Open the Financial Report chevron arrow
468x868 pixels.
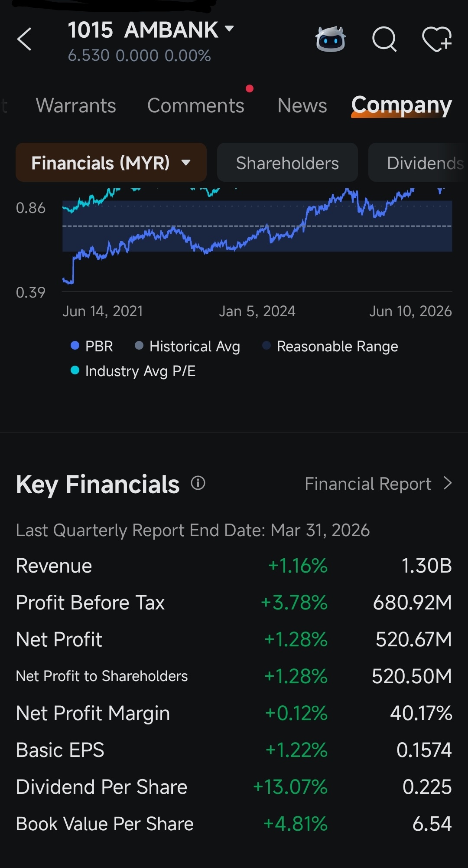click(x=448, y=483)
